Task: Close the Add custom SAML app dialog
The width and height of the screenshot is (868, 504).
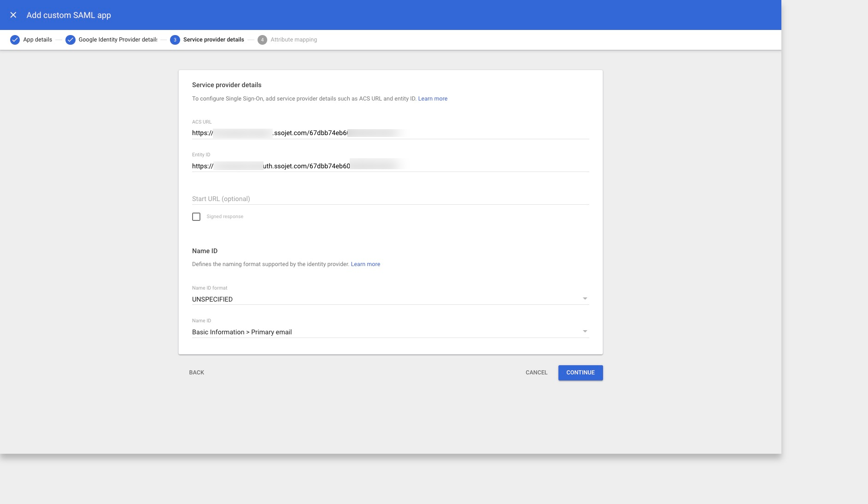Action: [14, 15]
